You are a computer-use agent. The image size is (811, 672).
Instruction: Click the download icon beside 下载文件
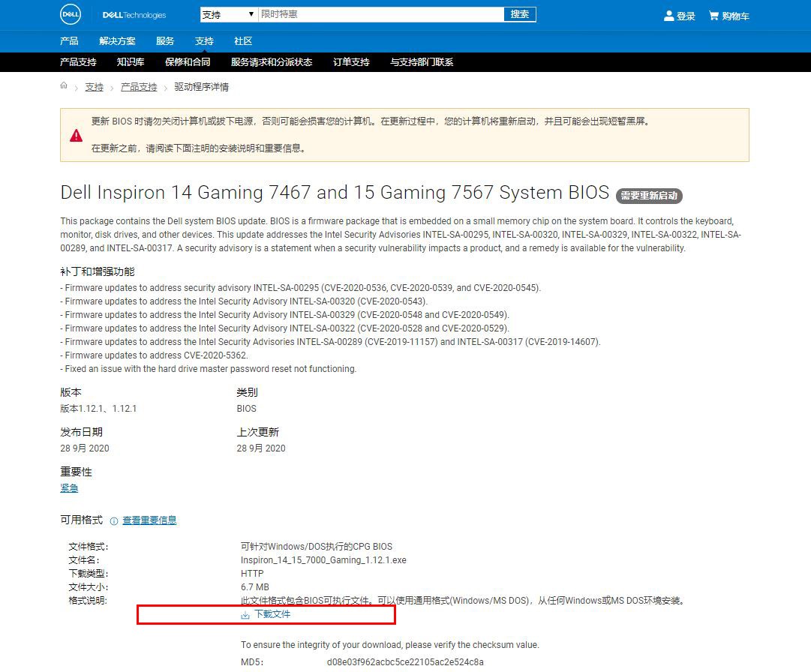pyautogui.click(x=245, y=615)
